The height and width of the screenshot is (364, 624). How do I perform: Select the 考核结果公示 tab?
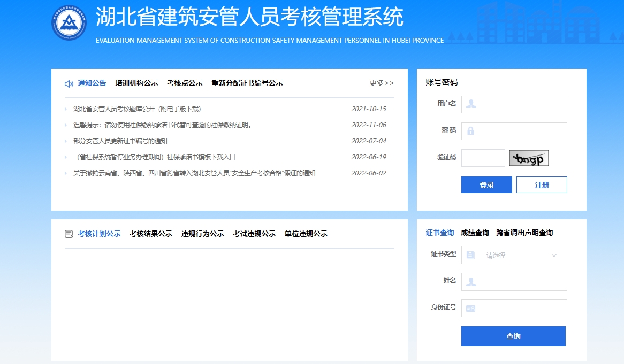pos(151,234)
